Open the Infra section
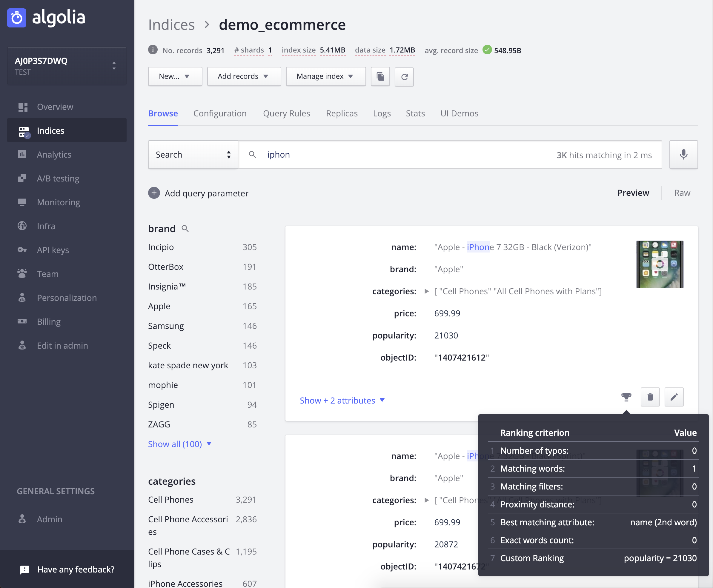Screen dimensions: 713x588 click(x=46, y=226)
